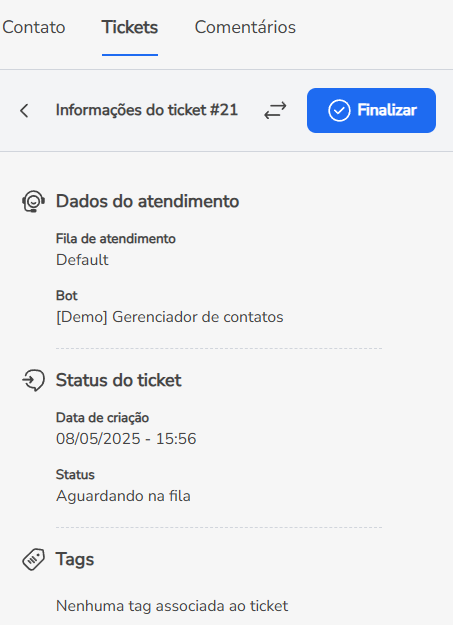
Task: Click the checkmark circle in Finalizar
Action: click(x=339, y=110)
